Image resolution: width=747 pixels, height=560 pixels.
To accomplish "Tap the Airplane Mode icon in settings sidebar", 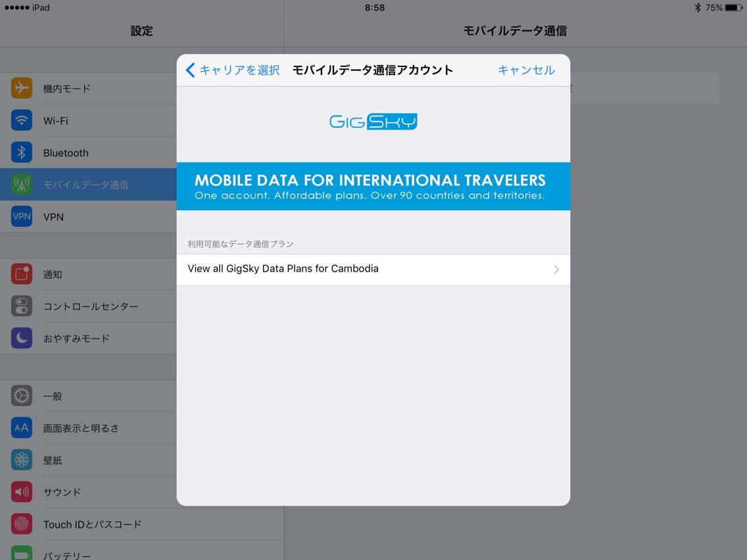I will [x=22, y=88].
